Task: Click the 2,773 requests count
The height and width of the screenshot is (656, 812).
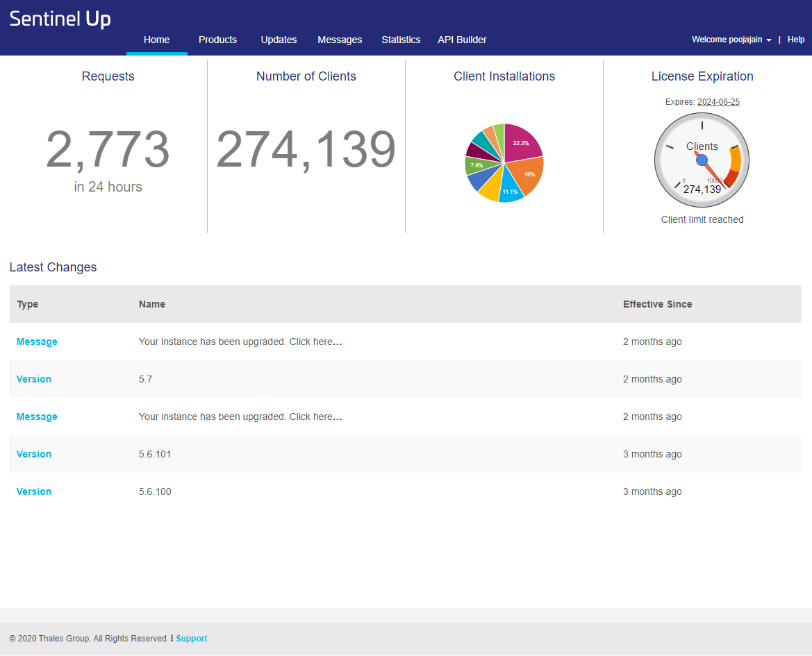Action: [x=108, y=149]
